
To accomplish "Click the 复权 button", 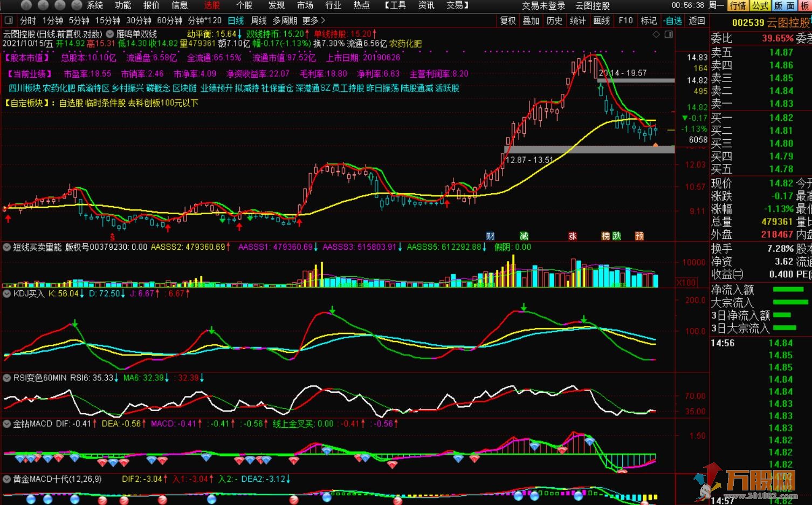I will click(x=508, y=21).
